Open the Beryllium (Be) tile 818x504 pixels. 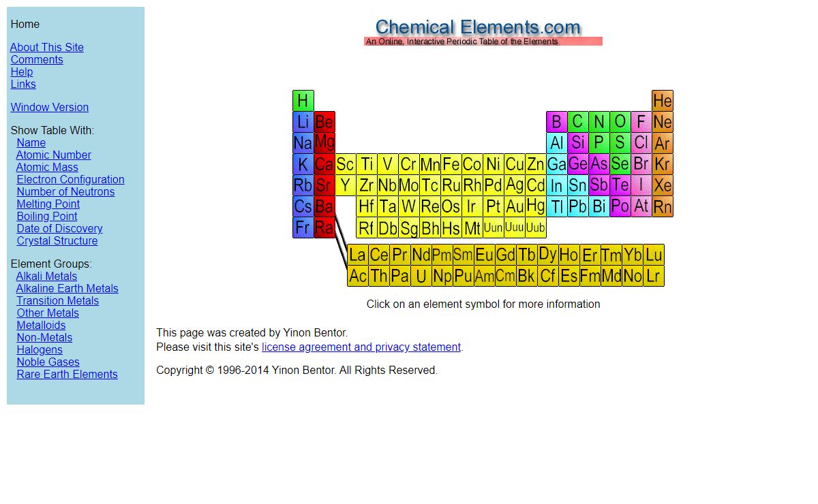[324, 122]
